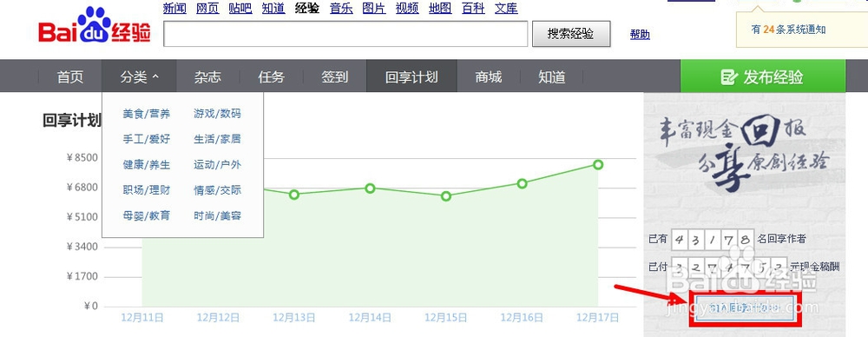The height and width of the screenshot is (337, 868).
Task: Select 运动/户外 category
Action: (218, 165)
